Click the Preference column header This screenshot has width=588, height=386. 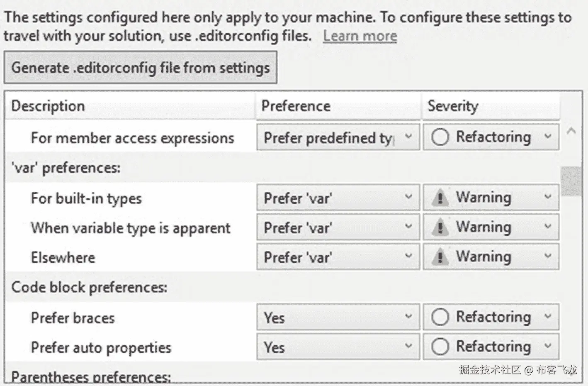click(338, 106)
